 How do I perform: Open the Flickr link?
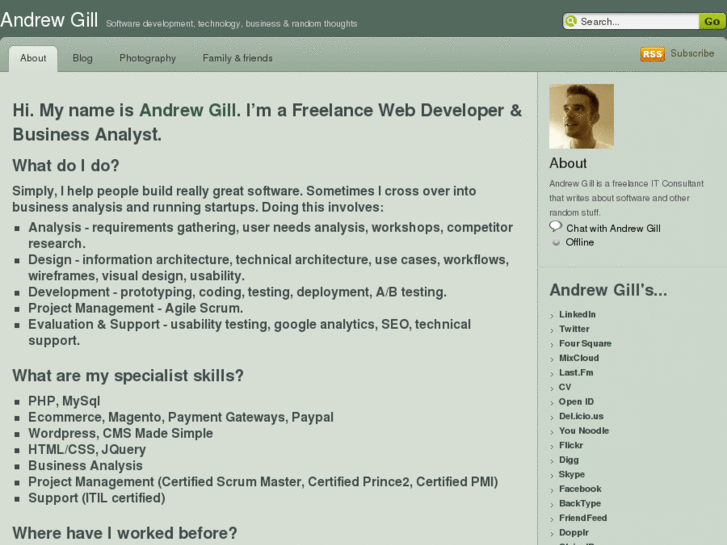571,445
